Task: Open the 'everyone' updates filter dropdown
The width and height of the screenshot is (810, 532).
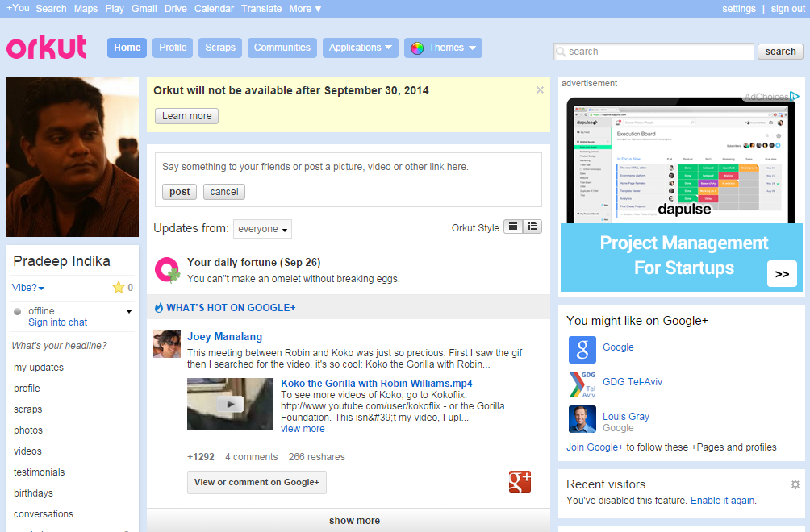Action: pyautogui.click(x=262, y=229)
